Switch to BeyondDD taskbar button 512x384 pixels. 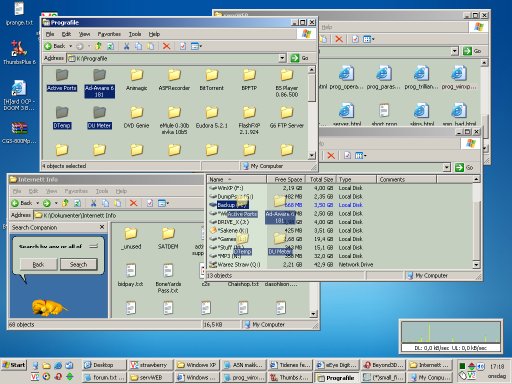pos(383,365)
